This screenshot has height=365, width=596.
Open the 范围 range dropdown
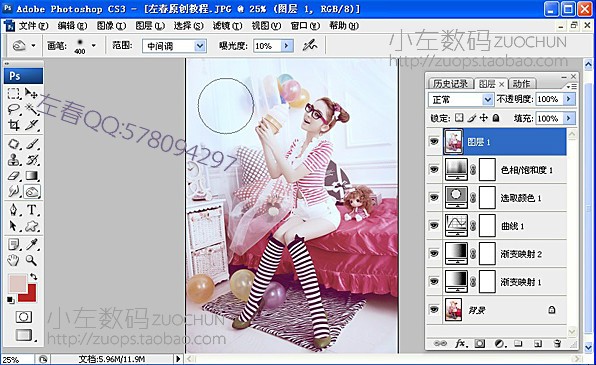200,46
